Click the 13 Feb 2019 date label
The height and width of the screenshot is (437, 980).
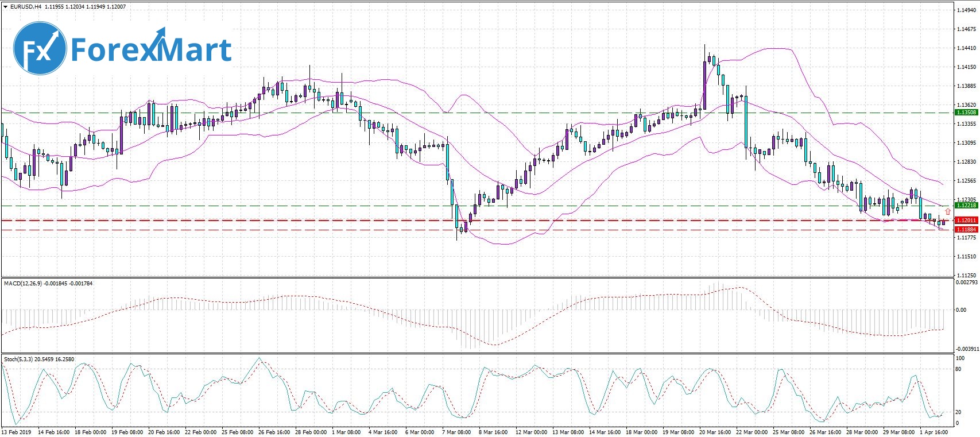(x=16, y=432)
